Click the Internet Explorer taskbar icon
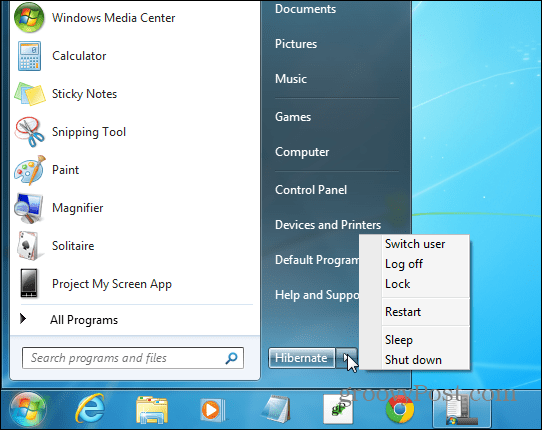The height and width of the screenshot is (430, 542). pos(90,409)
